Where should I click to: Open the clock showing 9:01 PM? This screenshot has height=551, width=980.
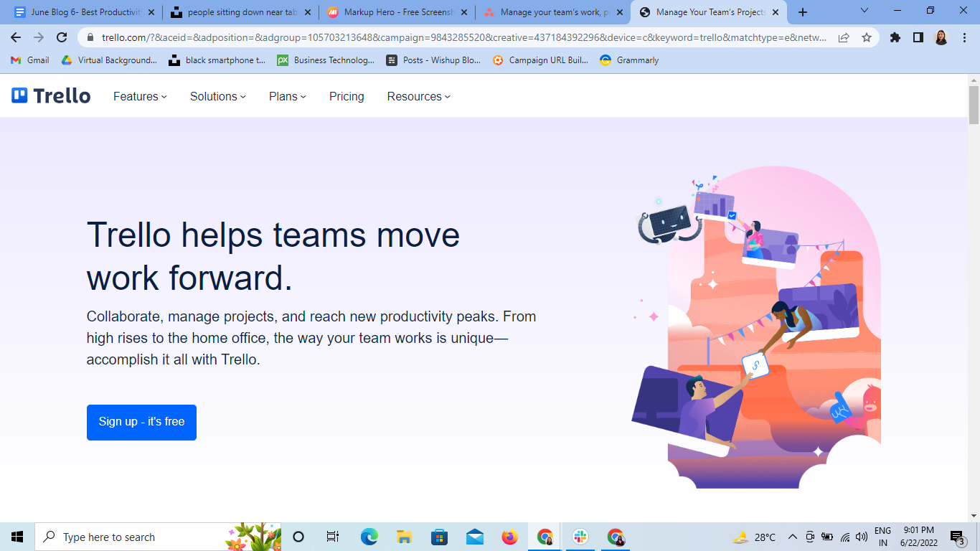(x=918, y=537)
